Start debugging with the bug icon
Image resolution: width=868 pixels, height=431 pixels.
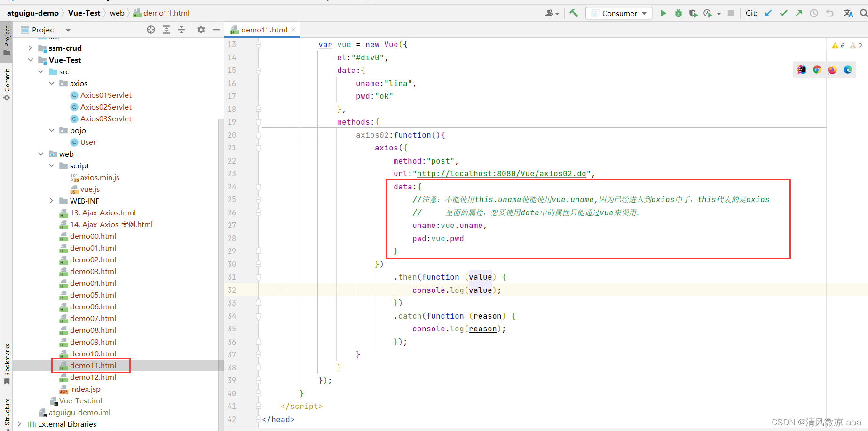tap(678, 13)
